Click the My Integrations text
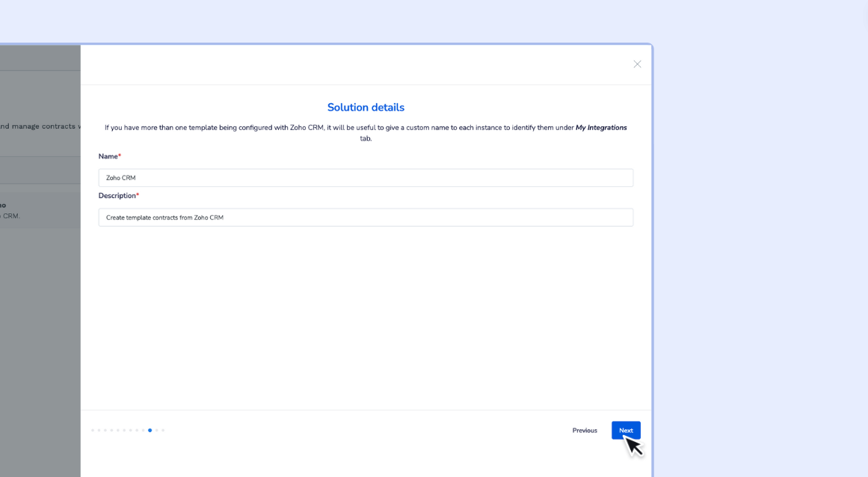 [601, 128]
